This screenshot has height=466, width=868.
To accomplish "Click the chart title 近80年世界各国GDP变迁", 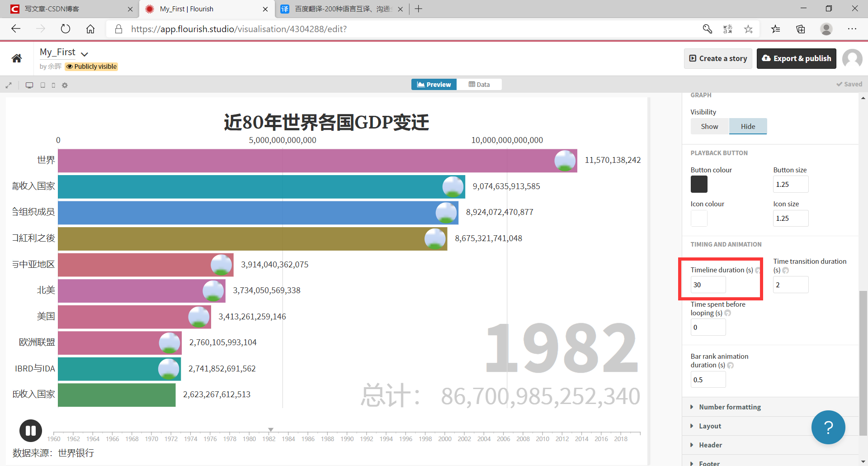I will [x=326, y=122].
